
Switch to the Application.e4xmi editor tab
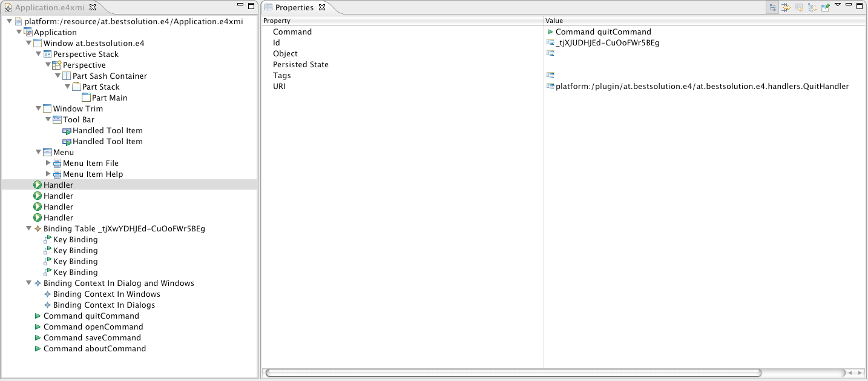coord(50,8)
